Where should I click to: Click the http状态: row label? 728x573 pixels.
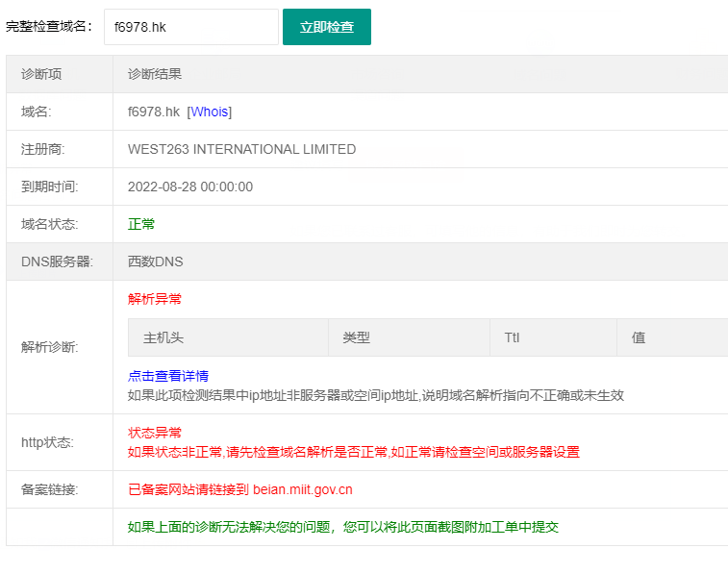(x=47, y=442)
